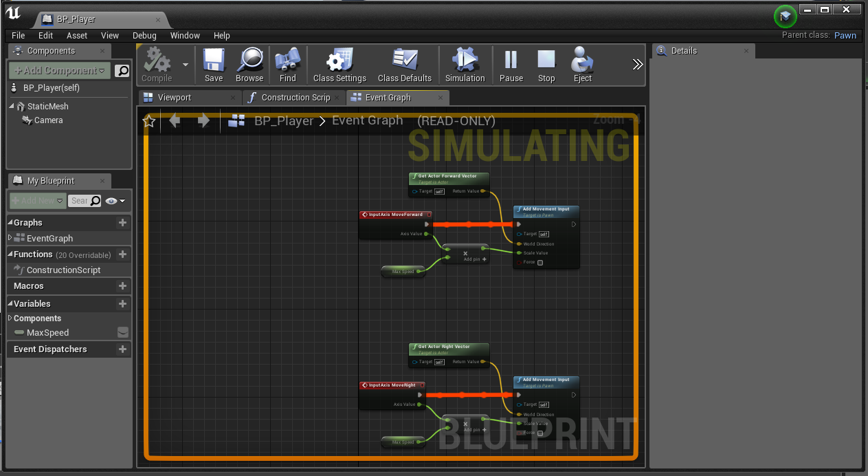Screen dimensions: 868x476
Task: Open the Compile options dropdown arrow
Action: tap(185, 65)
